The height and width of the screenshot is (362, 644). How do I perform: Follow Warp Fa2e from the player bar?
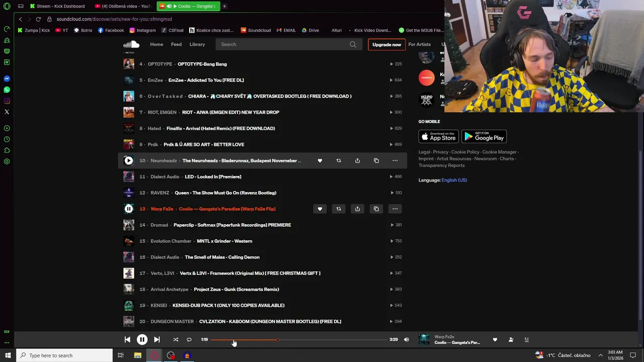[x=511, y=340]
